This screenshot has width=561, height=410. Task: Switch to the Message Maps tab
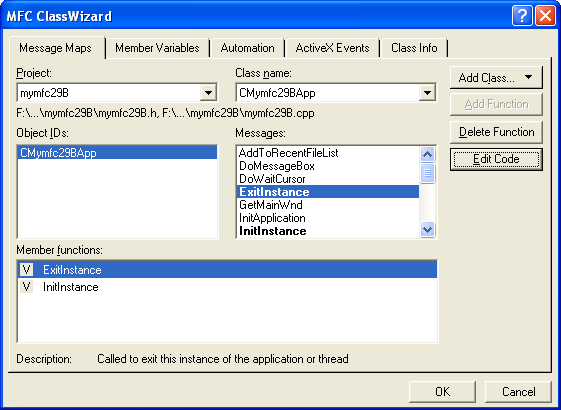click(x=55, y=48)
